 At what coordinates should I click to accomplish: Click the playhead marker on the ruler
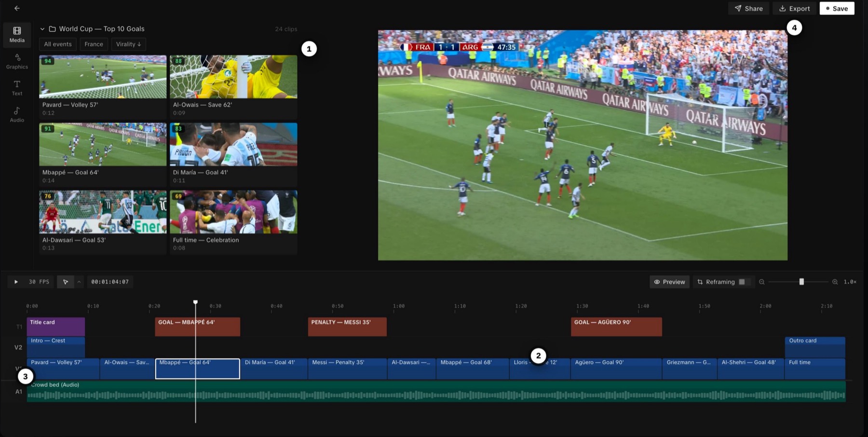[x=195, y=302]
